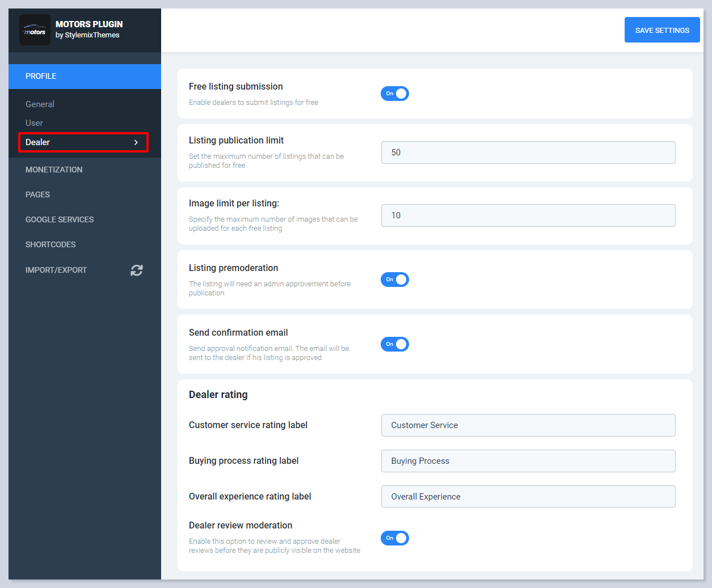Screen dimensions: 712x588
Task: Toggle Send confirmation email off
Action: (395, 344)
